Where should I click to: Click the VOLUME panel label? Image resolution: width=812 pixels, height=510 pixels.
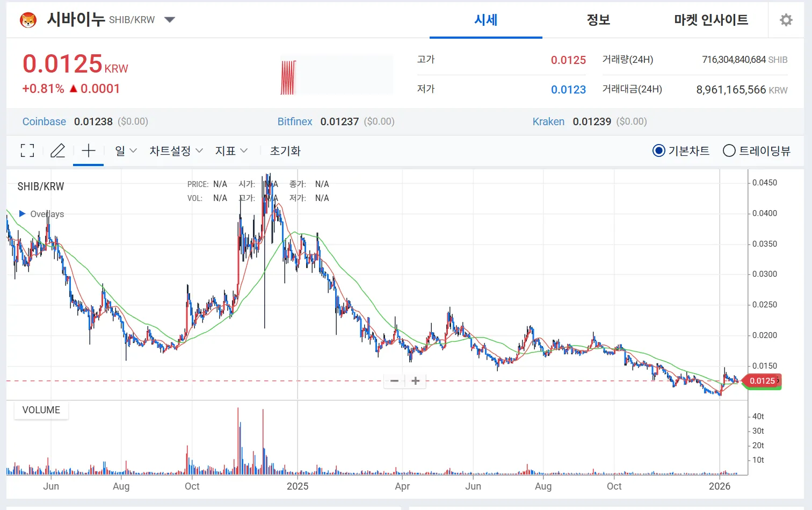point(41,410)
